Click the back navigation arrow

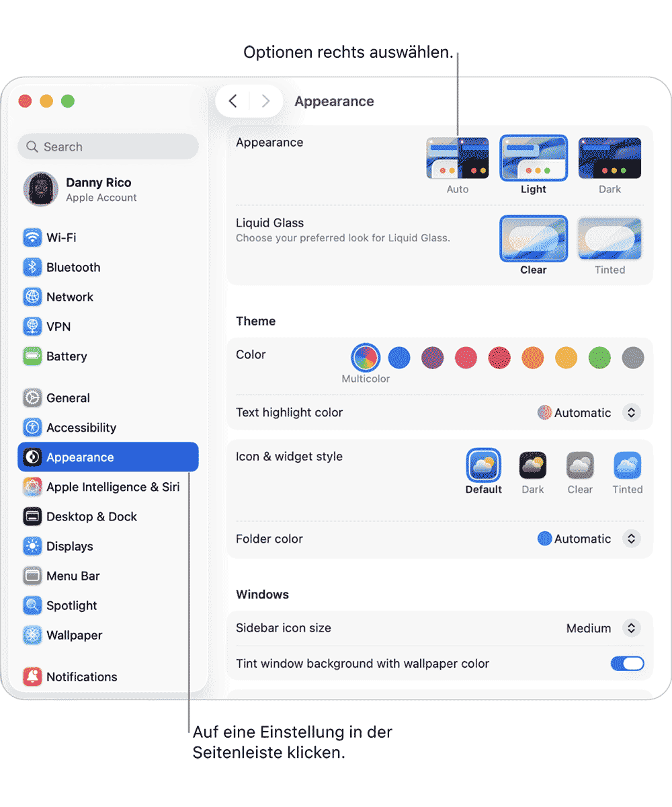coord(233,101)
